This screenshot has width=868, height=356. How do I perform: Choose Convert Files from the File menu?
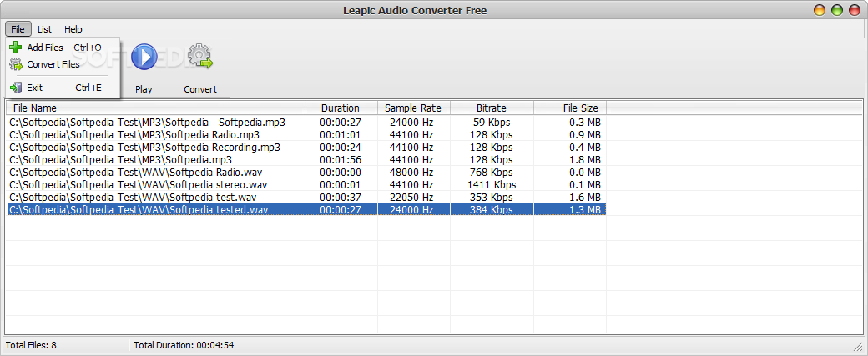point(62,64)
